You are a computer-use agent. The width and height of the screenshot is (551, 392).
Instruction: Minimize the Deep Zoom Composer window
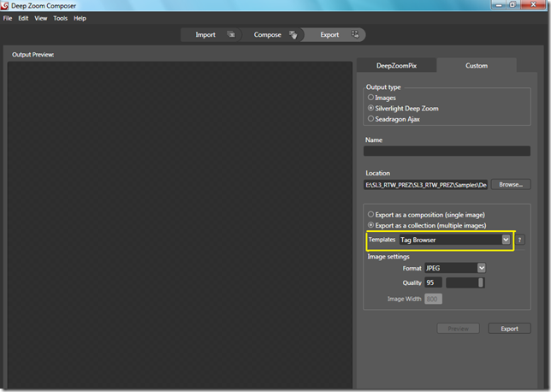pos(499,4)
